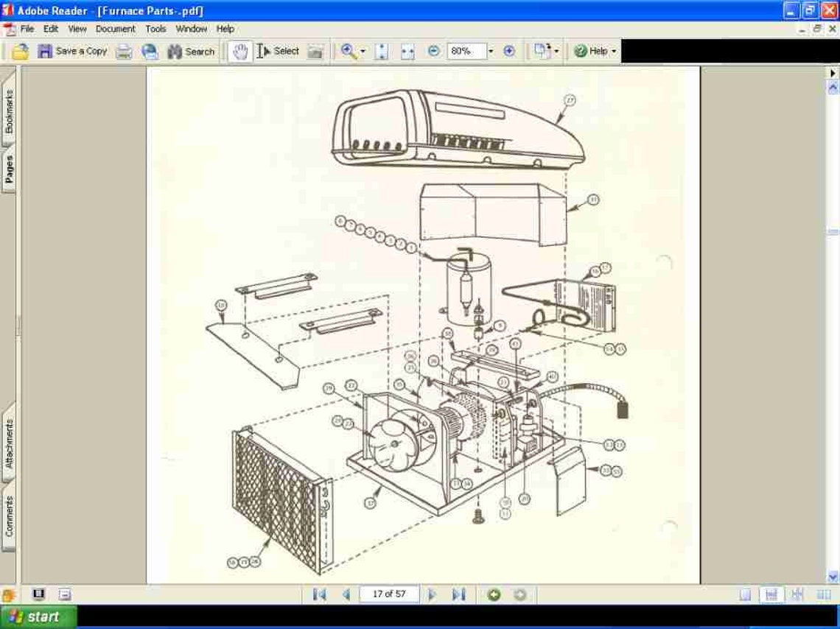Screen dimensions: 840x629
Task: Open the Document menu
Action: 115,29
